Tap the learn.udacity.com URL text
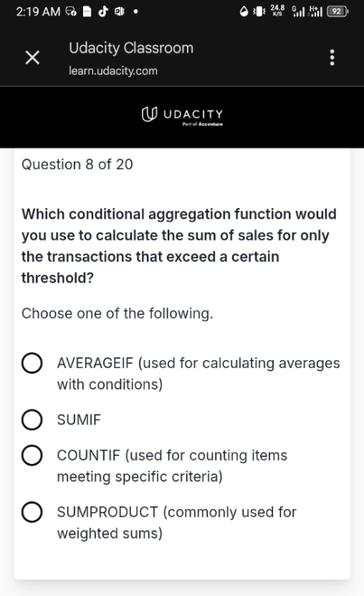This screenshot has height=596, width=364. (x=113, y=71)
